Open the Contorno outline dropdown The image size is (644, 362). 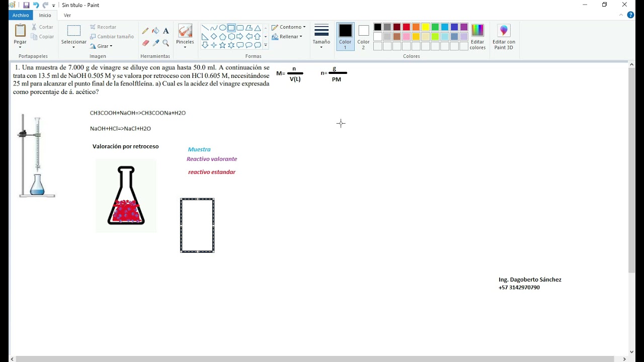pos(289,27)
